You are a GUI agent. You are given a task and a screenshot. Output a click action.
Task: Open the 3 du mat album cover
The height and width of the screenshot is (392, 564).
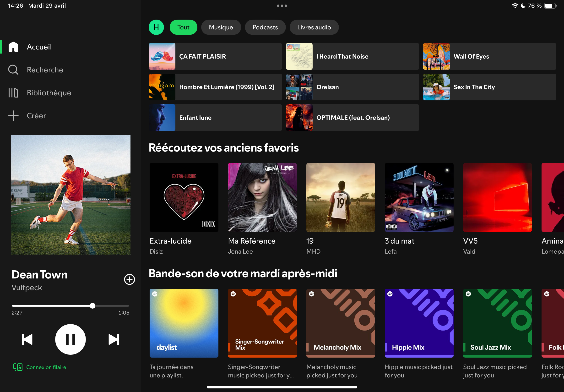419,197
